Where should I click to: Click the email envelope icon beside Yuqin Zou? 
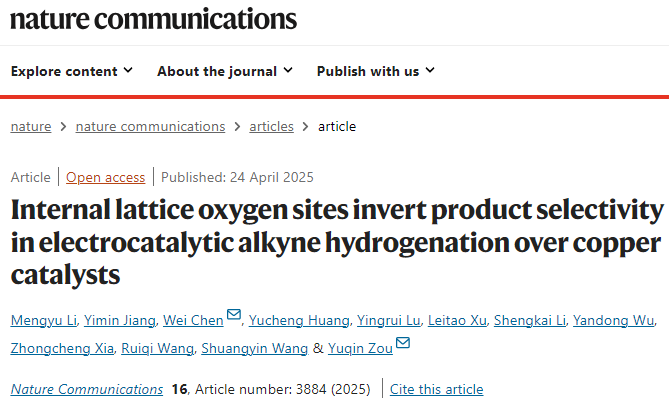tap(403, 343)
